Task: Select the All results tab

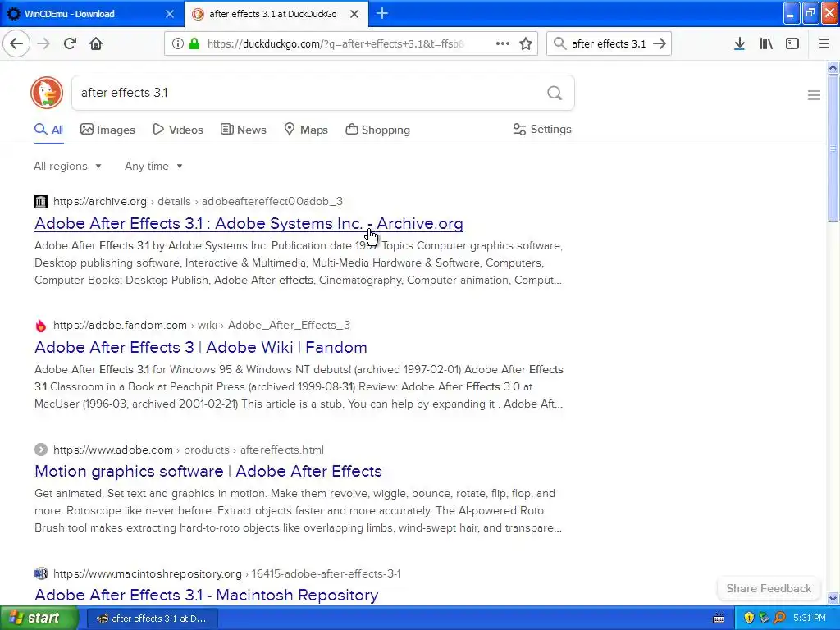Action: pyautogui.click(x=48, y=130)
